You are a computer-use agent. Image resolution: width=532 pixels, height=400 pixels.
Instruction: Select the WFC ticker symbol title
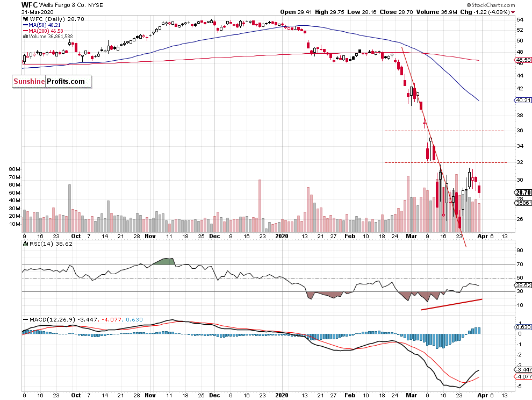click(29, 5)
